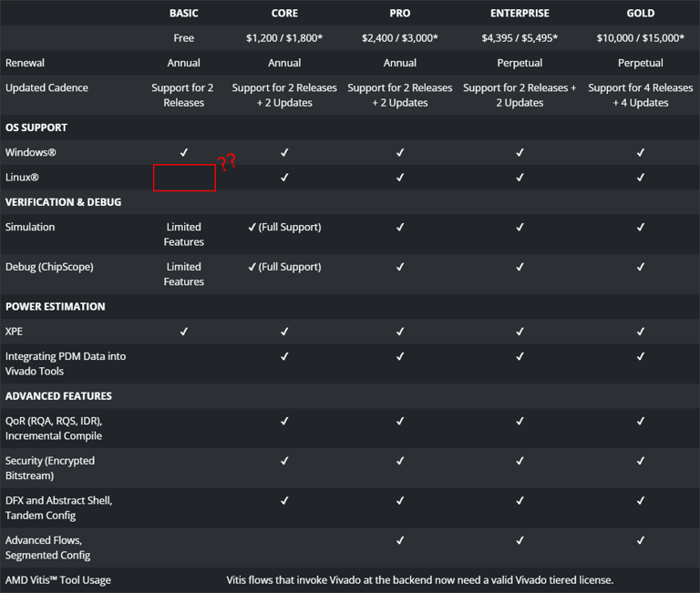Image resolution: width=700 pixels, height=593 pixels.
Task: Click Perpetual renewal under GOLD
Action: [x=640, y=63]
